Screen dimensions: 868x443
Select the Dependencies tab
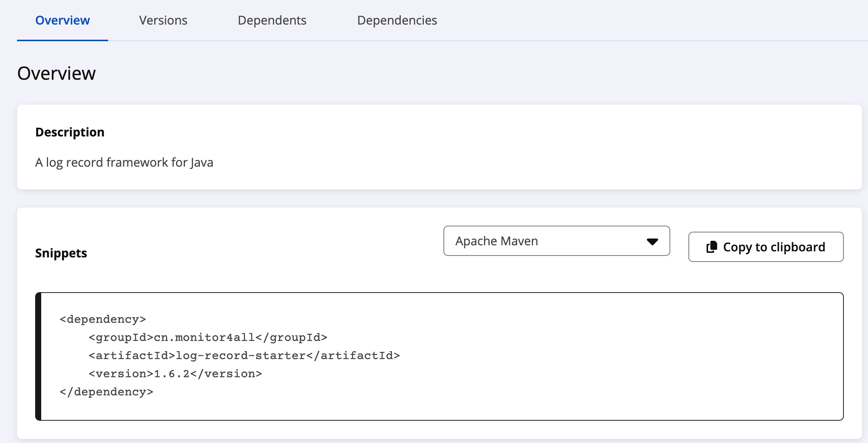397,20
